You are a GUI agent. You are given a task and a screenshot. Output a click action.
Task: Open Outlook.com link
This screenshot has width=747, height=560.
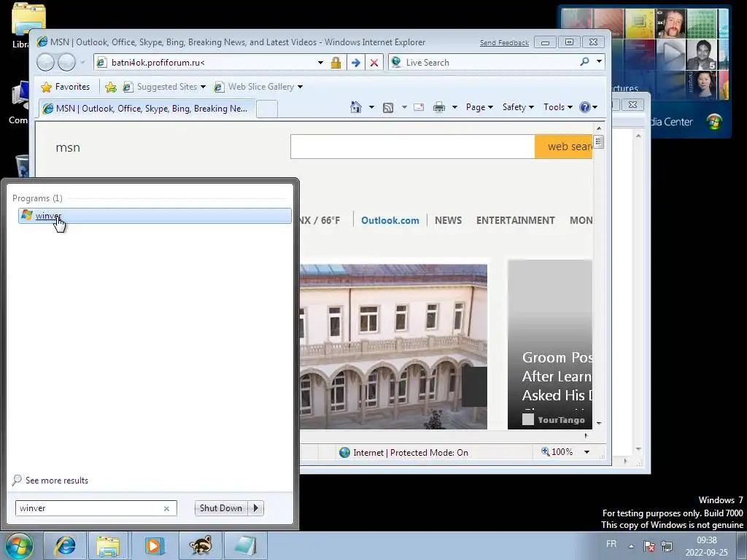[390, 220]
